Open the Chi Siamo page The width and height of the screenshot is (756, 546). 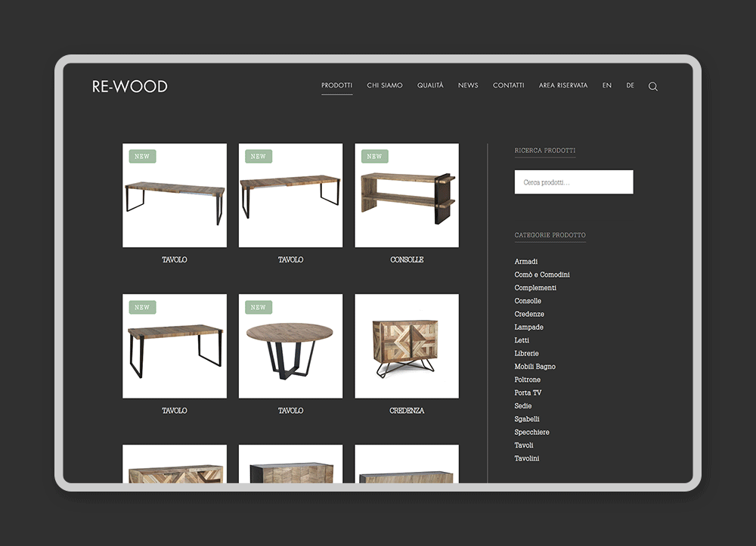pyautogui.click(x=384, y=85)
